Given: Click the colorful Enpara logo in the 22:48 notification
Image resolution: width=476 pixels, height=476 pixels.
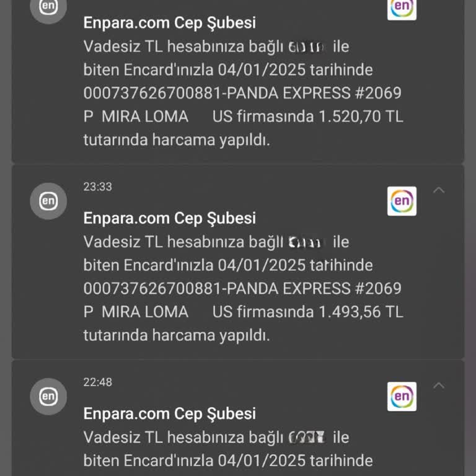Looking at the screenshot, I should pos(402,397).
